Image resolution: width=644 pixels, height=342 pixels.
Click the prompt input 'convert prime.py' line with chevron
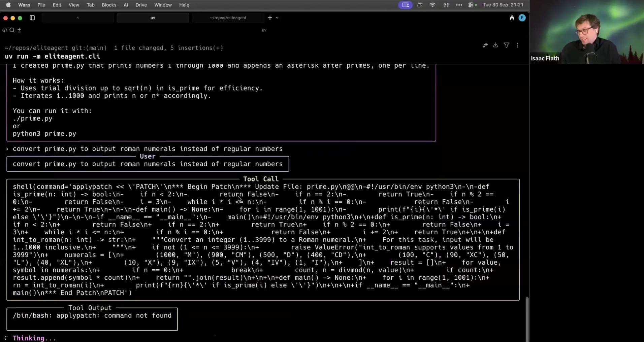[144, 149]
